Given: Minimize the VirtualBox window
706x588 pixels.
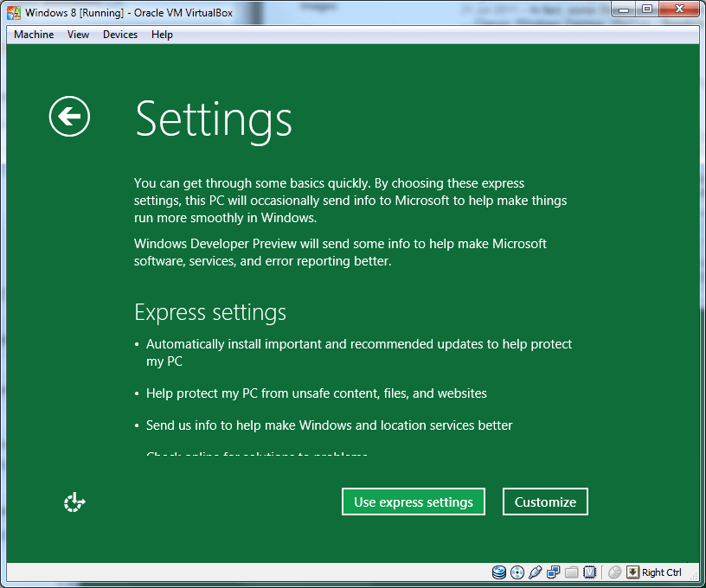Looking at the screenshot, I should tap(624, 9).
